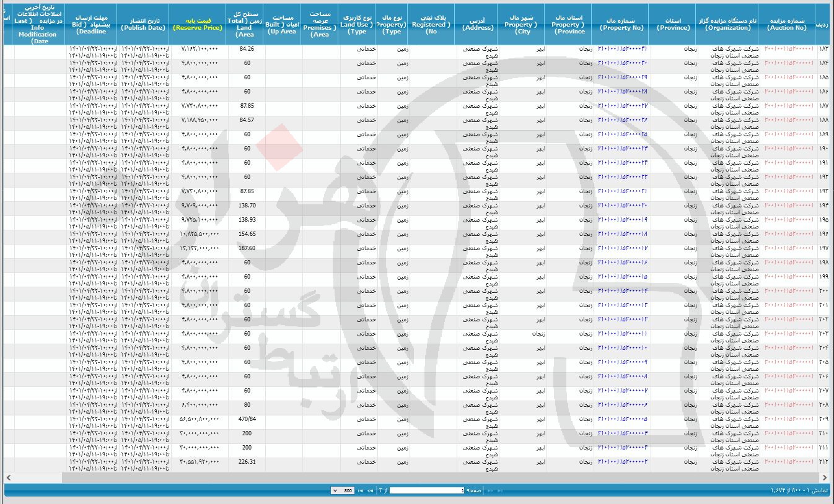Screen dimensions: 834x504
Task: Open property number link in row 212
Action: point(622,462)
